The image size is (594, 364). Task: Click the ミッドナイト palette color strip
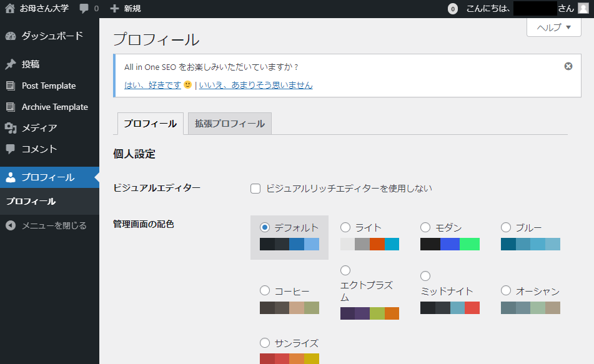pyautogui.click(x=450, y=308)
